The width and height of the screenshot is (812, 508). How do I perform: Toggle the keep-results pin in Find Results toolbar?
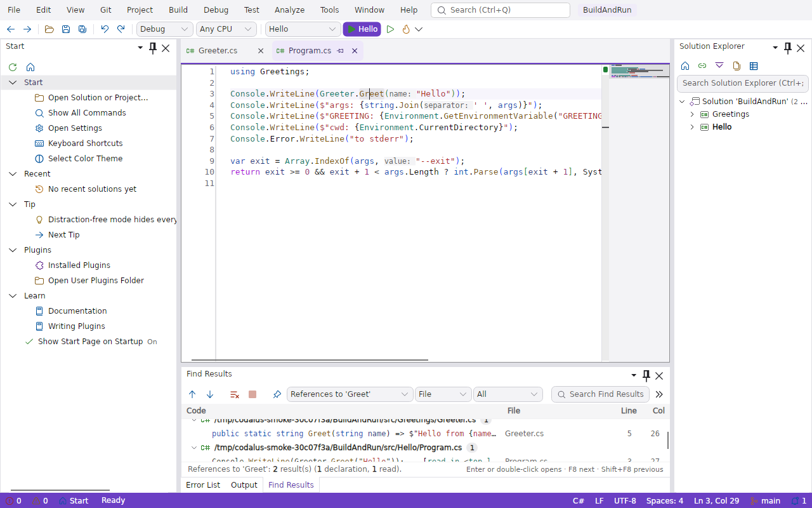point(277,394)
